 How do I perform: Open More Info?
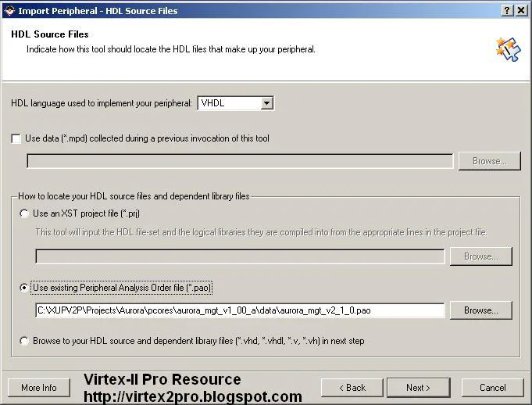click(x=39, y=388)
